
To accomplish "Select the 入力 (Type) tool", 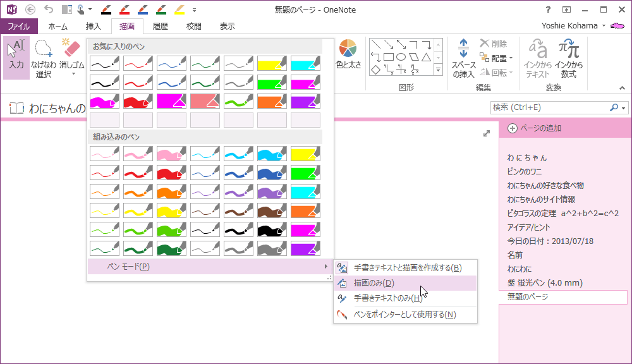I will point(16,58).
